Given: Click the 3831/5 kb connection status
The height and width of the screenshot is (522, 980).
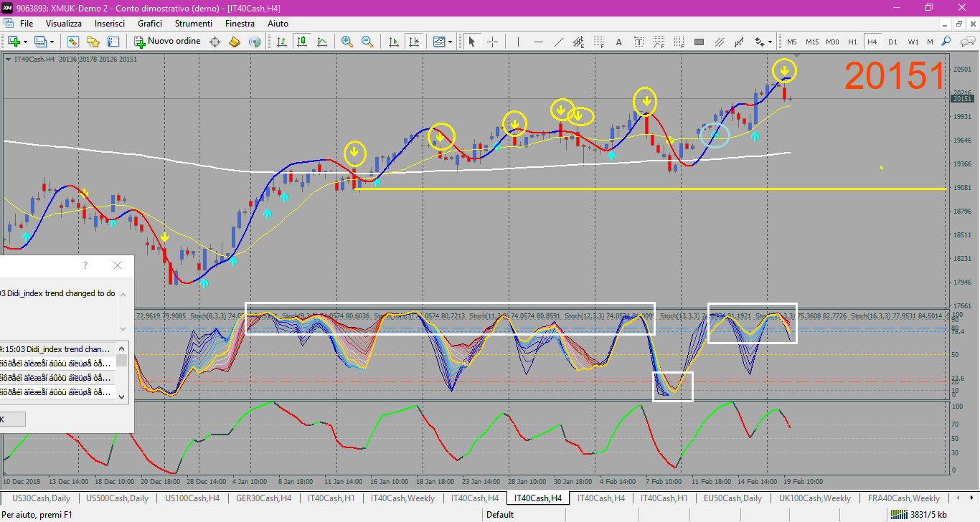Looking at the screenshot, I should click(x=917, y=514).
